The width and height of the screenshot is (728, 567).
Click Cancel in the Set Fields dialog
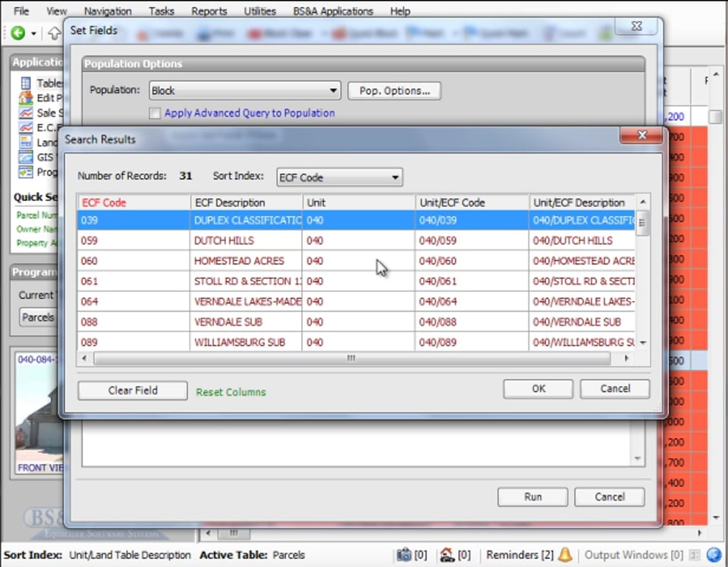click(x=609, y=497)
